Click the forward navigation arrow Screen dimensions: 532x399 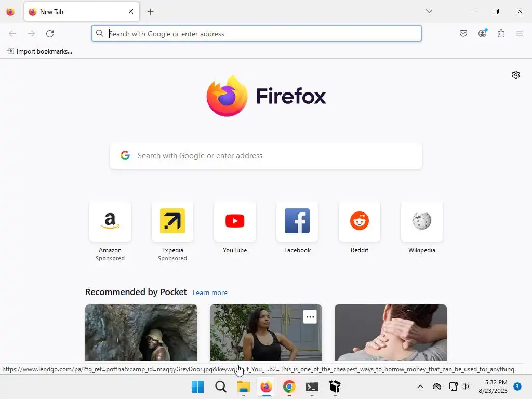(x=31, y=34)
